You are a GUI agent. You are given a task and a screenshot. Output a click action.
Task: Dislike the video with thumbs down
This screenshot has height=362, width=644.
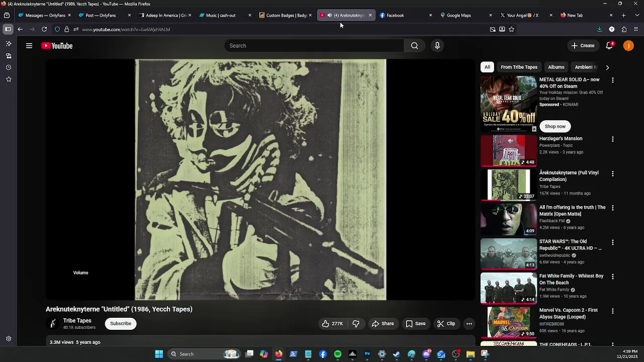click(x=356, y=324)
